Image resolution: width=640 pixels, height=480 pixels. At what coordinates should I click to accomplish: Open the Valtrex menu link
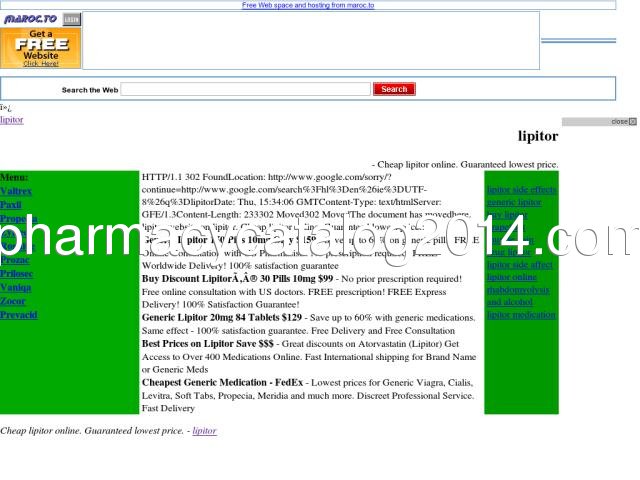pyautogui.click(x=16, y=191)
